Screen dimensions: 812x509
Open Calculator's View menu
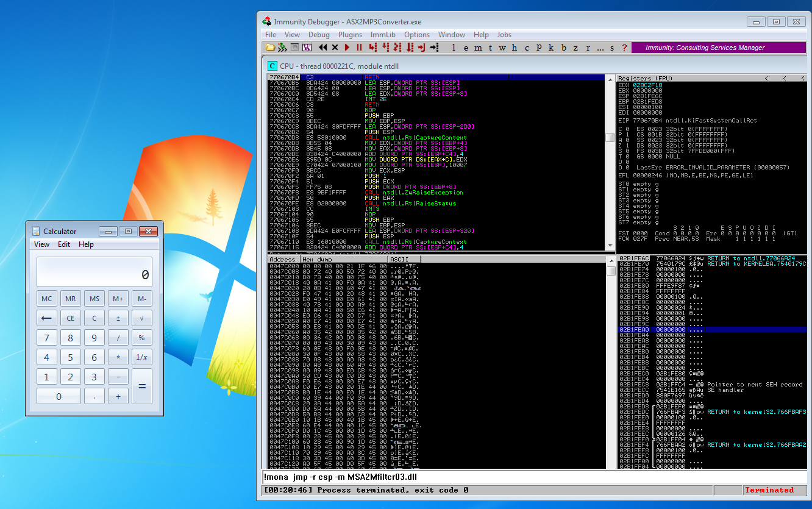42,244
